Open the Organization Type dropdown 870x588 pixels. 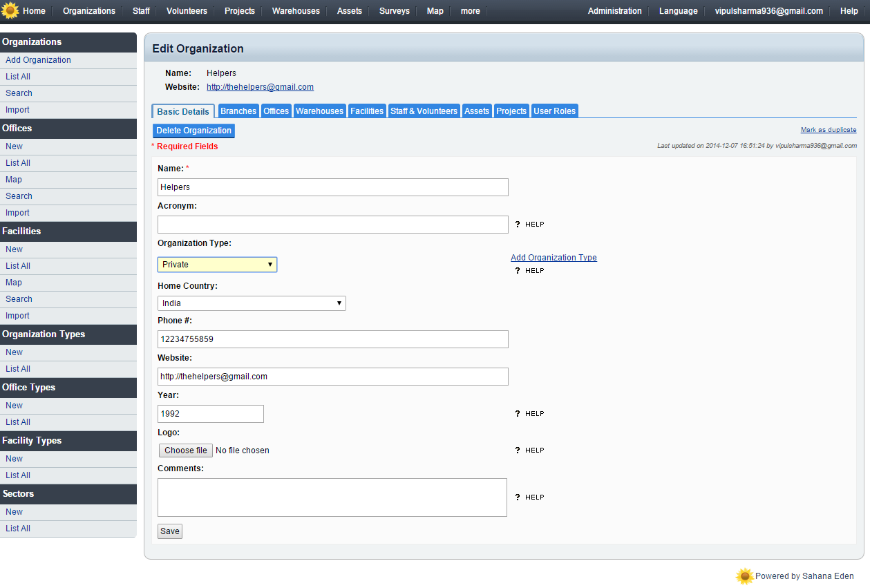tap(217, 265)
